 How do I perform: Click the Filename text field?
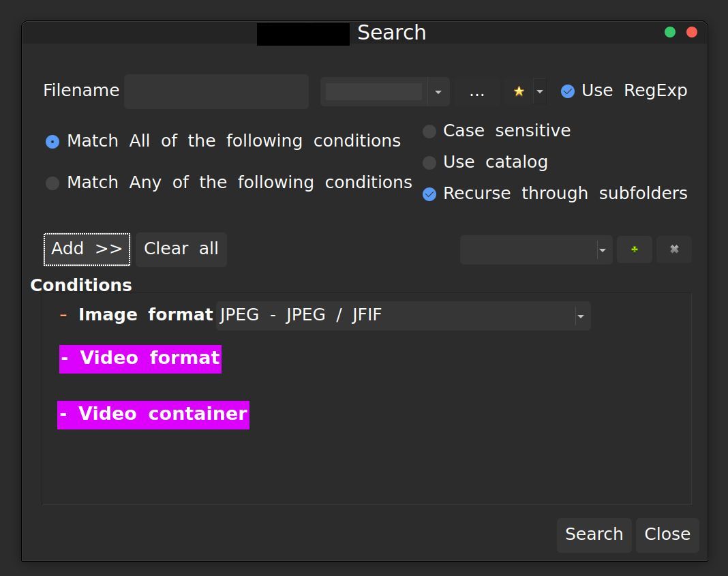216,91
